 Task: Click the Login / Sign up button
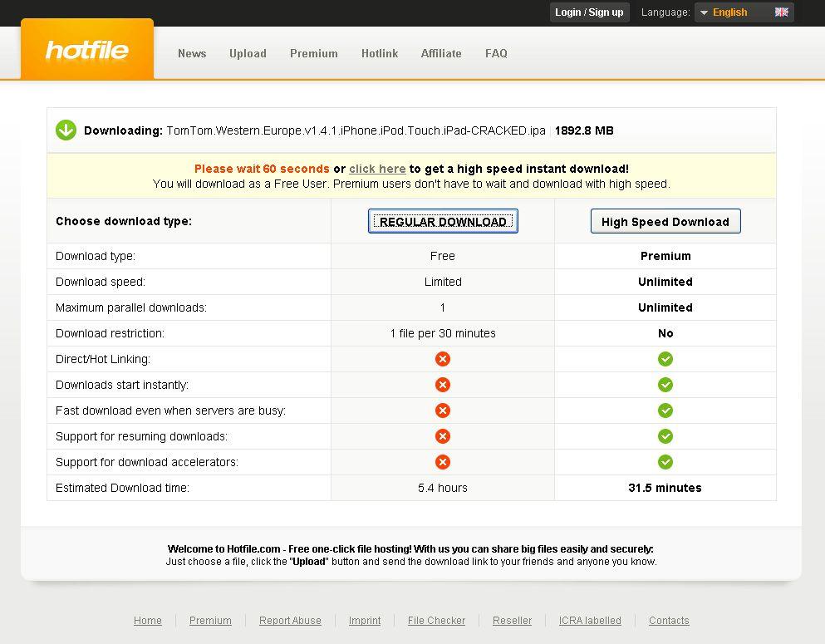(x=589, y=12)
